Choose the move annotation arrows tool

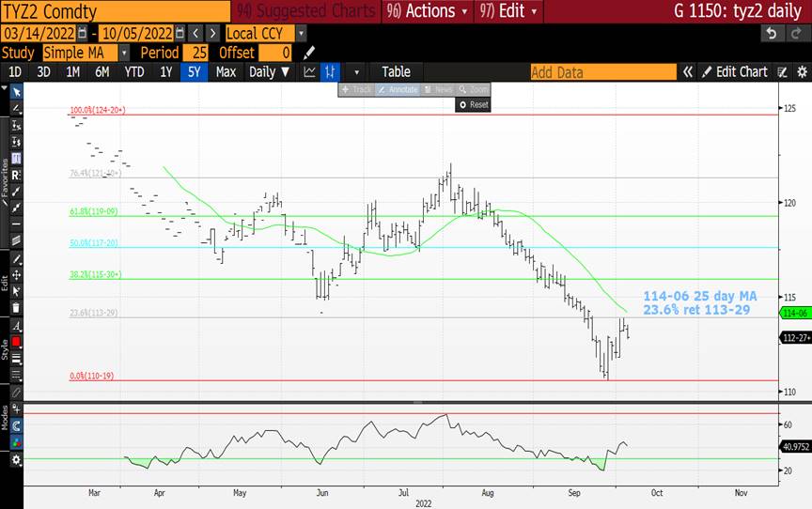coord(17,275)
